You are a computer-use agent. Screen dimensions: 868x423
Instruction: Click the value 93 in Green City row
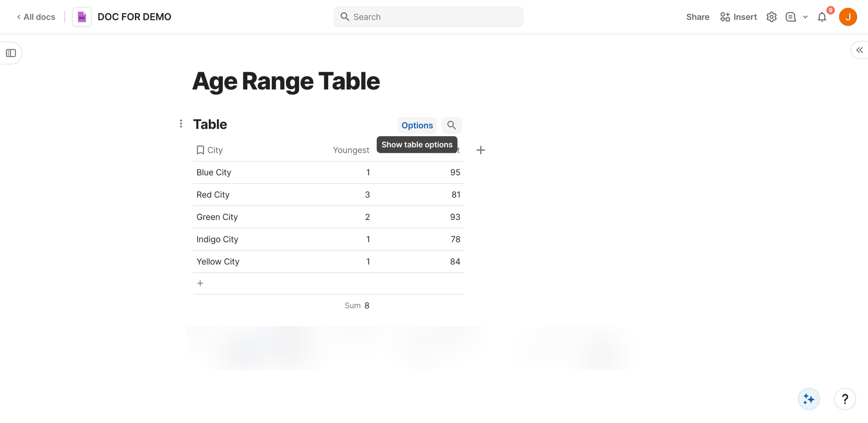tap(455, 217)
